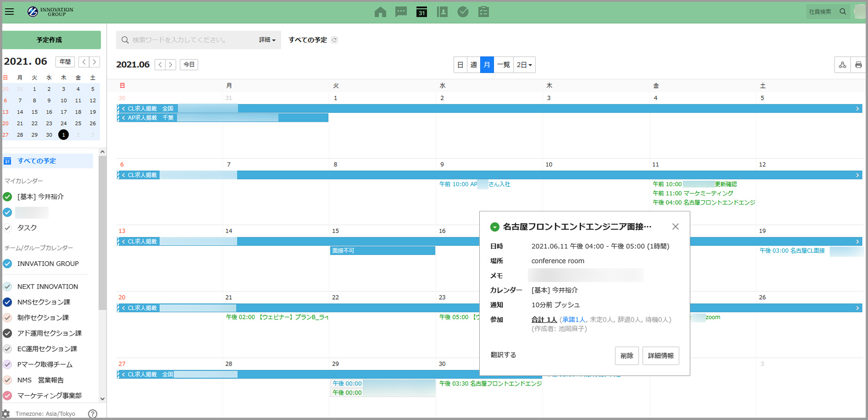Open the 2日 view dropdown

coord(524,65)
